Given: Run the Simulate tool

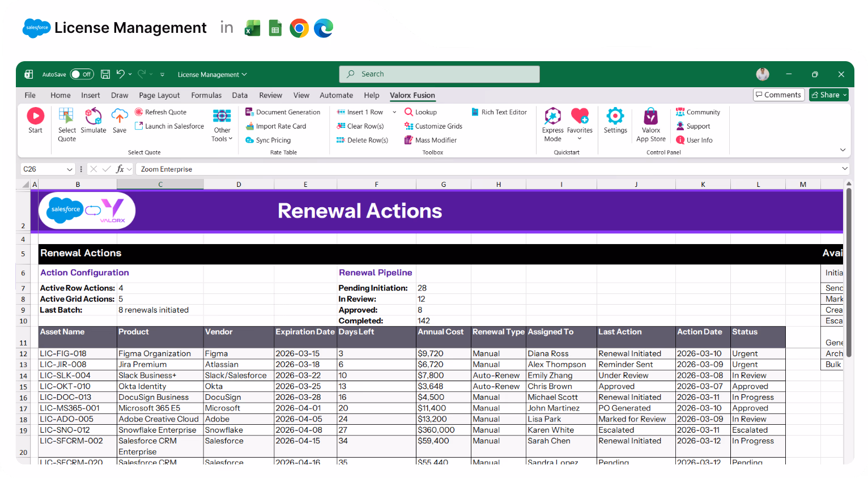Looking at the screenshot, I should (93, 122).
